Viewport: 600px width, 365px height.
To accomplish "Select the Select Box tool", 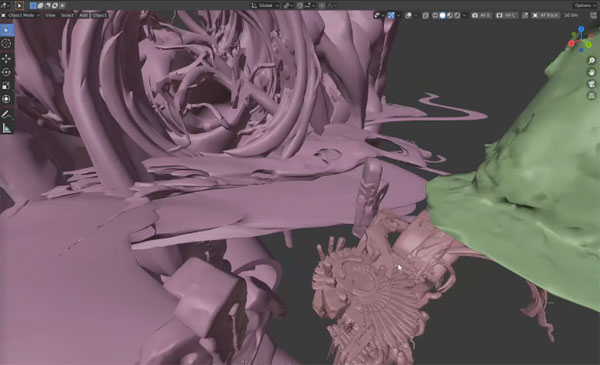I will click(x=6, y=30).
